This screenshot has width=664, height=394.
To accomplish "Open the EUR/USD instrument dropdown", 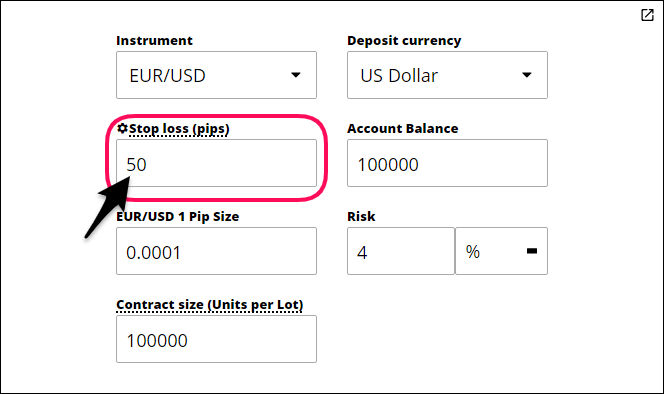I will click(216, 75).
